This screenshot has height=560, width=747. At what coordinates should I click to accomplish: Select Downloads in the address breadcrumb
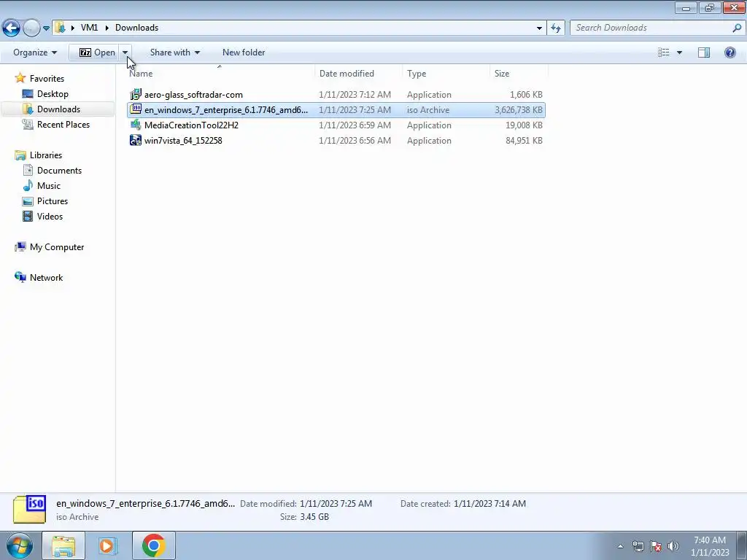[136, 28]
